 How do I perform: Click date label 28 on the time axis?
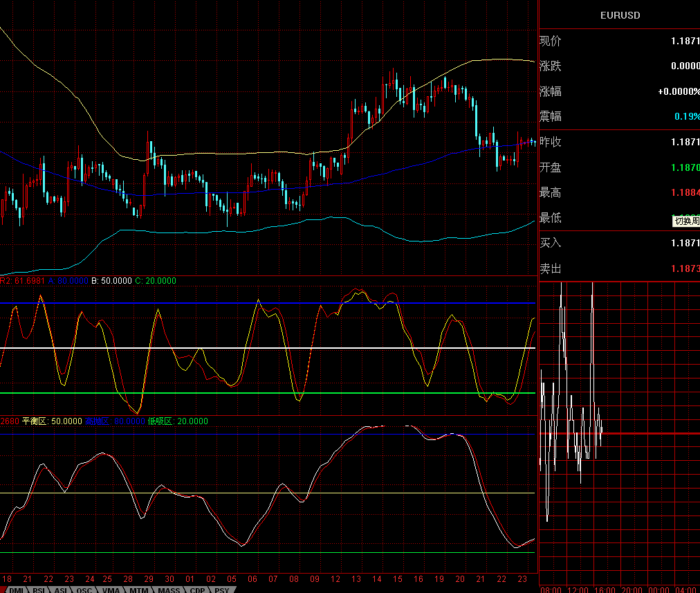[128, 579]
